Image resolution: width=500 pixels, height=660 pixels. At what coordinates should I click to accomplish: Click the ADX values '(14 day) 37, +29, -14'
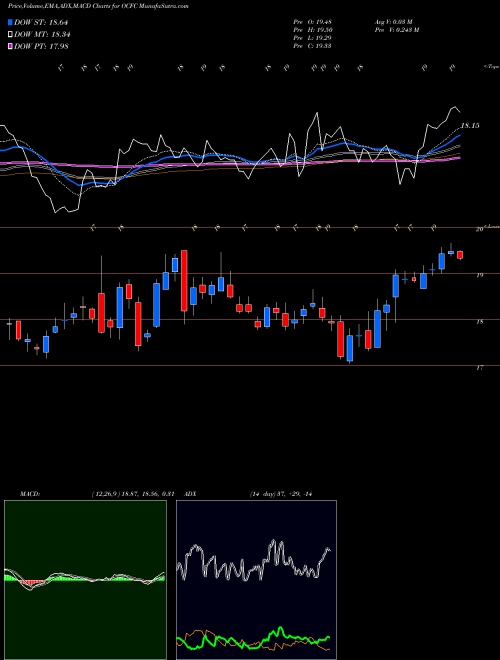[283, 494]
